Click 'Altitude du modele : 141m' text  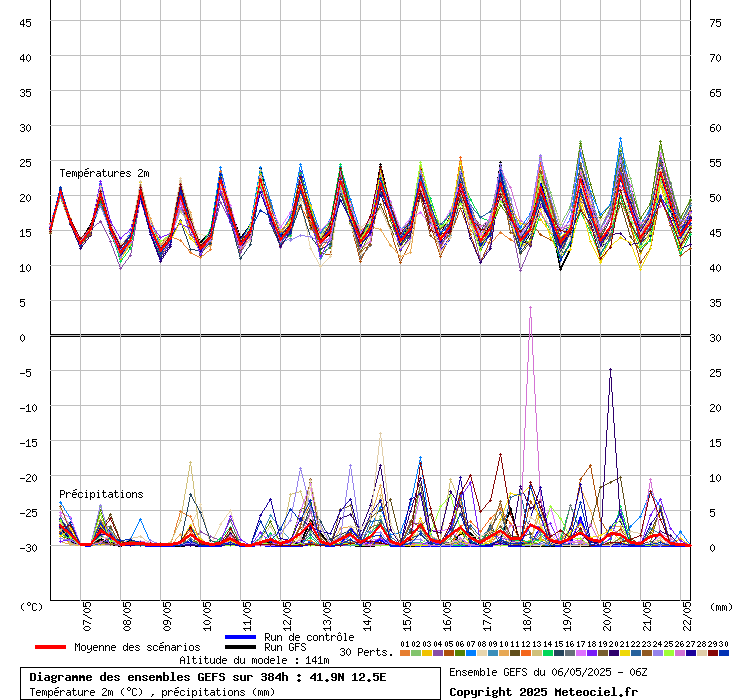[254, 660]
